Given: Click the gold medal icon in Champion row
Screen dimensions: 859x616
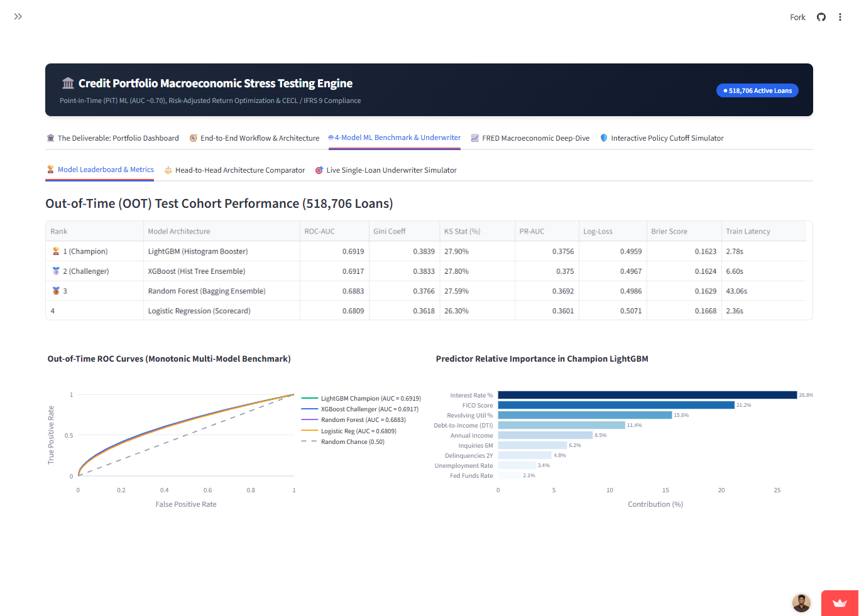Looking at the screenshot, I should coord(56,251).
